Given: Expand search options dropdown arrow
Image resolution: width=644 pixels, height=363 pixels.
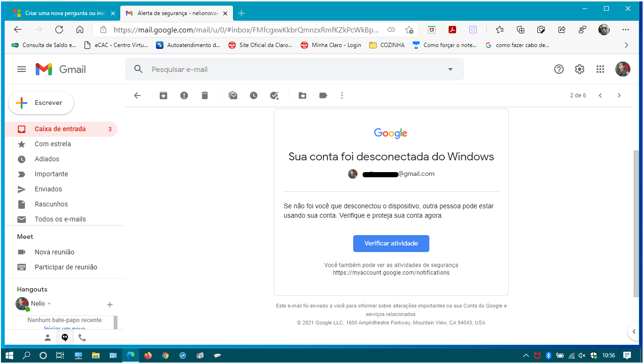Looking at the screenshot, I should tap(450, 69).
